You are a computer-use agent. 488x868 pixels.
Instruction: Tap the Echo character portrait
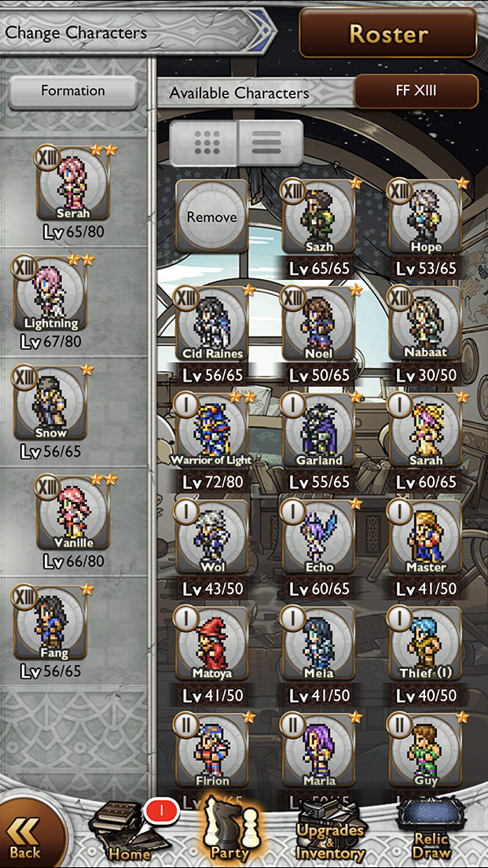click(x=319, y=537)
